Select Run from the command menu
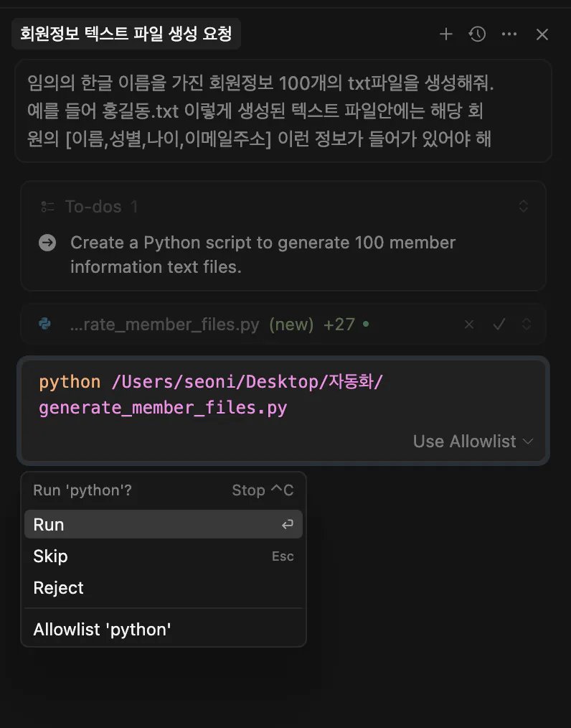This screenshot has height=728, width=571. tap(163, 525)
